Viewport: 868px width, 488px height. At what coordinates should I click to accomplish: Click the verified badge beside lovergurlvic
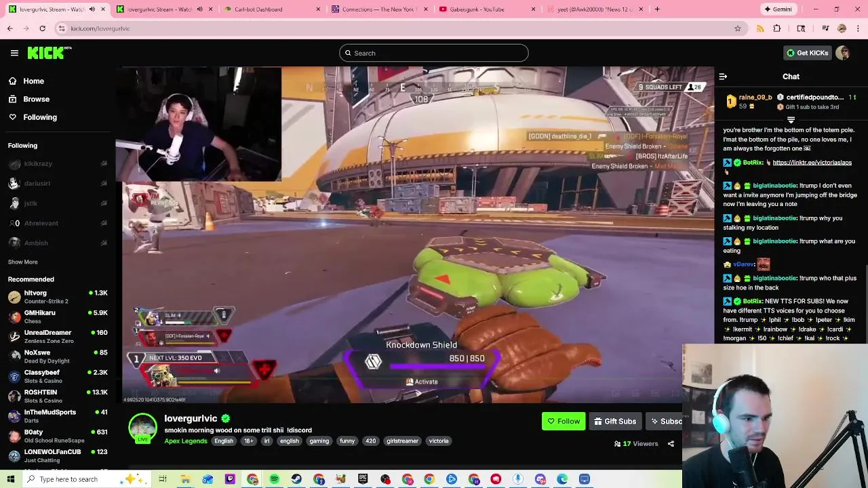(x=225, y=419)
